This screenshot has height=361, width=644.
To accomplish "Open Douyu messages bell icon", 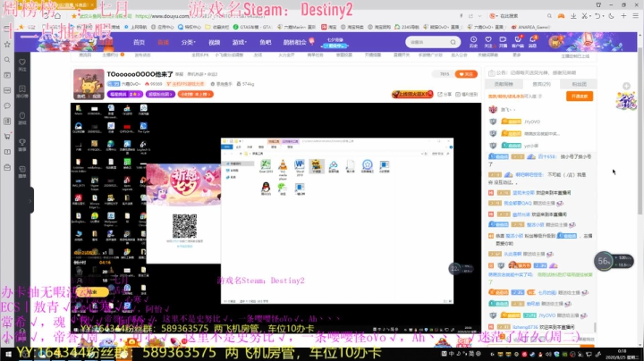I will (533, 41).
